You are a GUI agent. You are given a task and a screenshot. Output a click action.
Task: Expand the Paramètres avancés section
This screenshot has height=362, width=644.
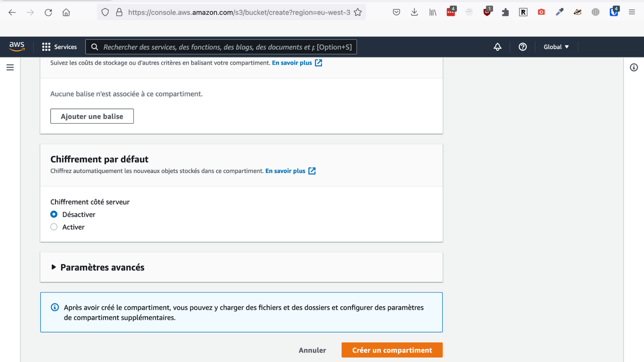tap(102, 267)
